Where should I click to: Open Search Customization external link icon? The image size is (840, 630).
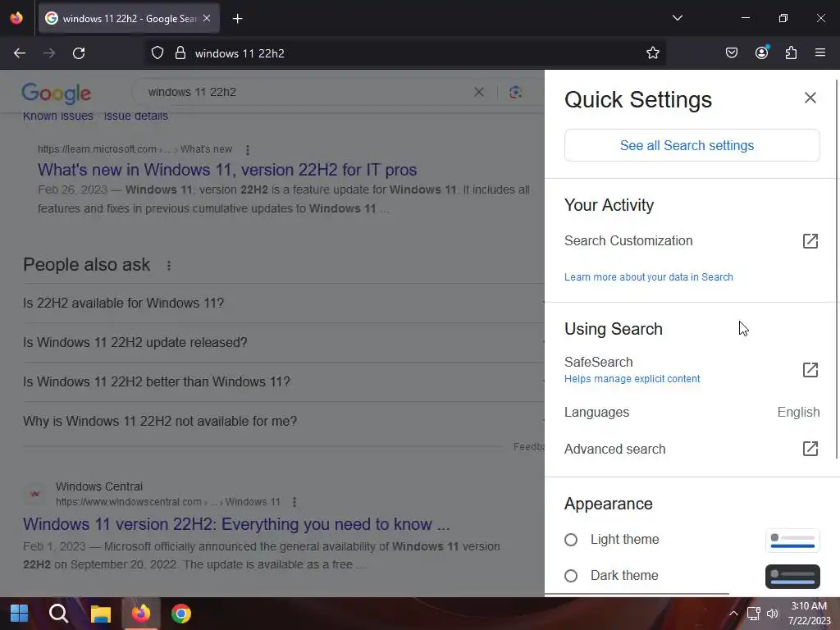(x=810, y=241)
